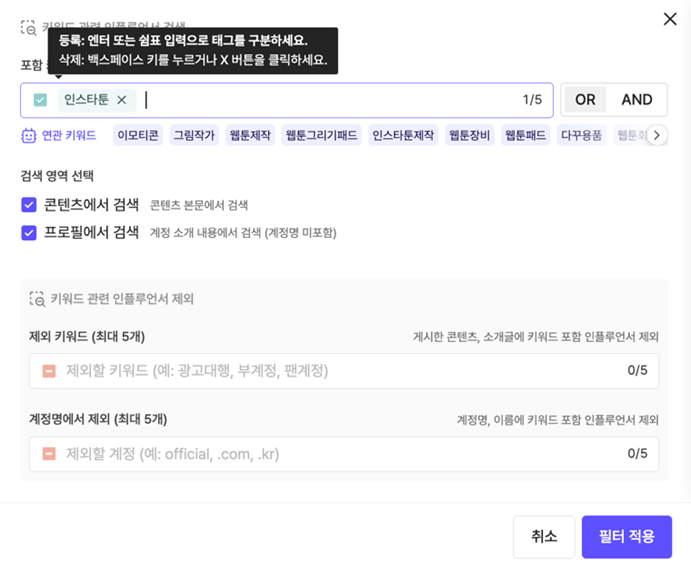Cancel with the 취소 button
The height and width of the screenshot is (576, 691).
point(544,537)
